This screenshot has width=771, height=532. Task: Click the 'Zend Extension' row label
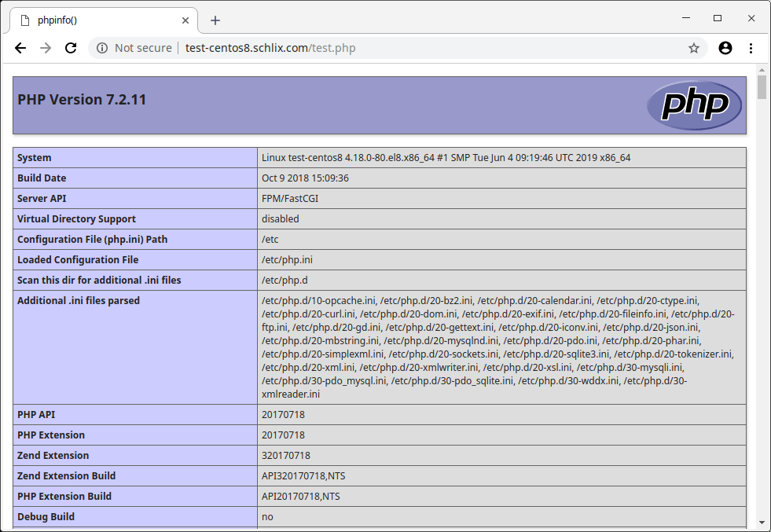click(53, 455)
